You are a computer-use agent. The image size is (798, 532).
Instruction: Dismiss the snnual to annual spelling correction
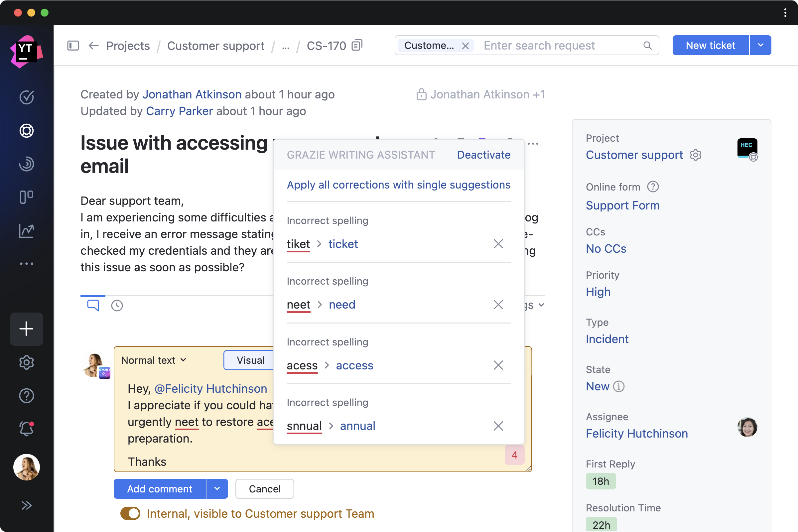pos(498,426)
